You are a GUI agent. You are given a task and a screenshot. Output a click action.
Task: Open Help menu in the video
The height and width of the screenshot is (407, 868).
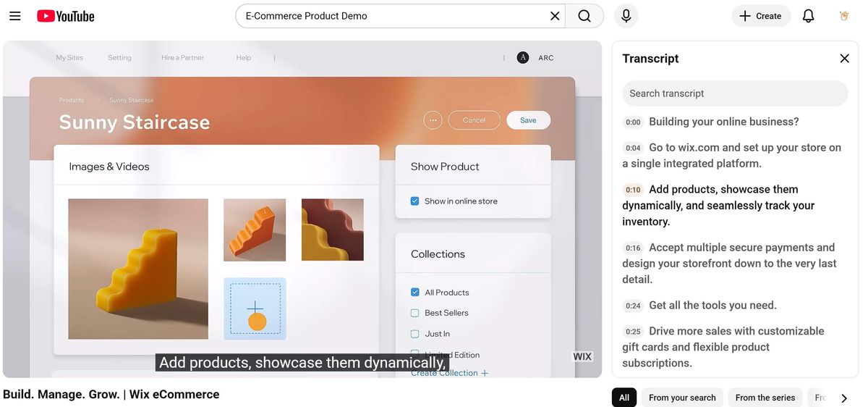pyautogui.click(x=244, y=57)
